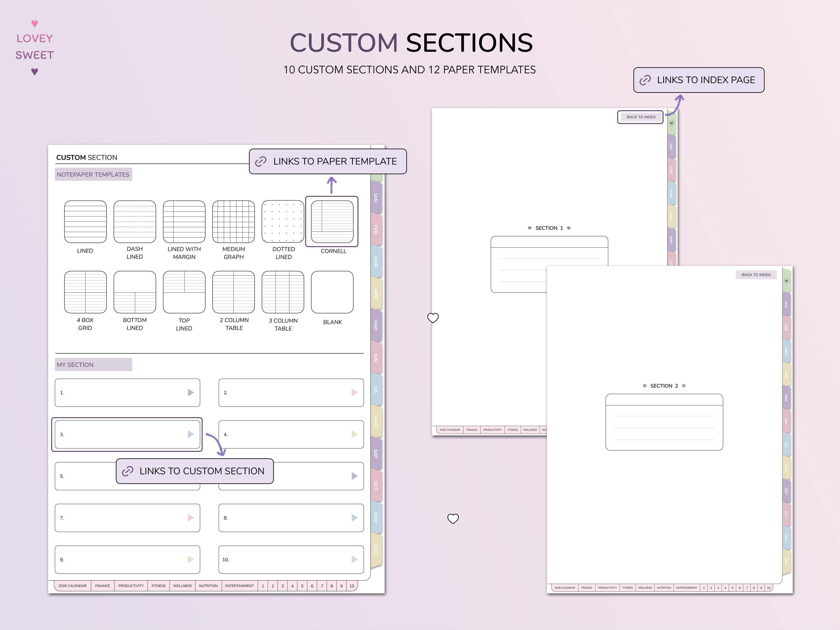Click heart home tab on Section 1 page
Image resolution: width=840 pixels, height=630 pixels.
[x=671, y=123]
